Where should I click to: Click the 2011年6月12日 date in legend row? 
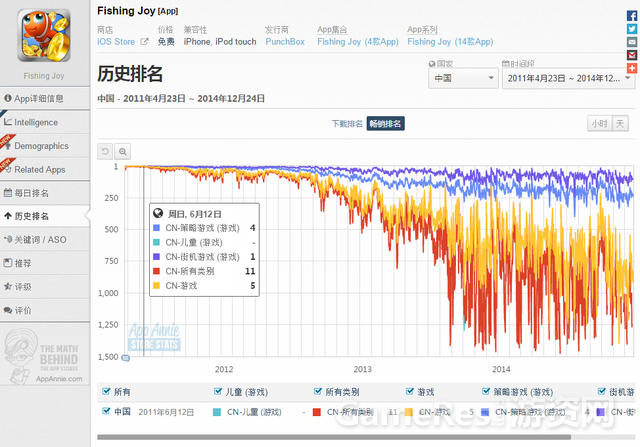[x=166, y=412]
